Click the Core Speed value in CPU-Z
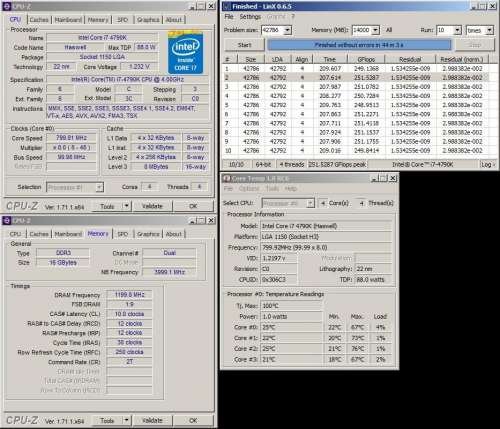The width and height of the screenshot is (500, 429). [71, 138]
